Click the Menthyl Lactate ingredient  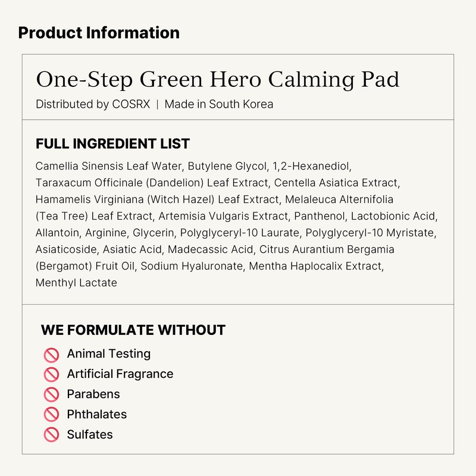pos(76,283)
